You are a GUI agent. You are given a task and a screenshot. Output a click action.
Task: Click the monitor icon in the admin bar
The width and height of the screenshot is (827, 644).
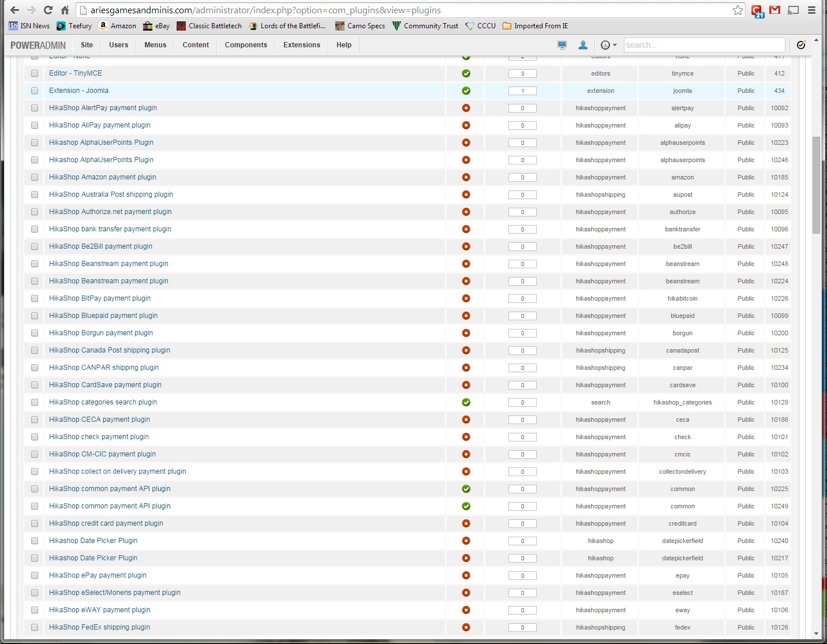562,45
